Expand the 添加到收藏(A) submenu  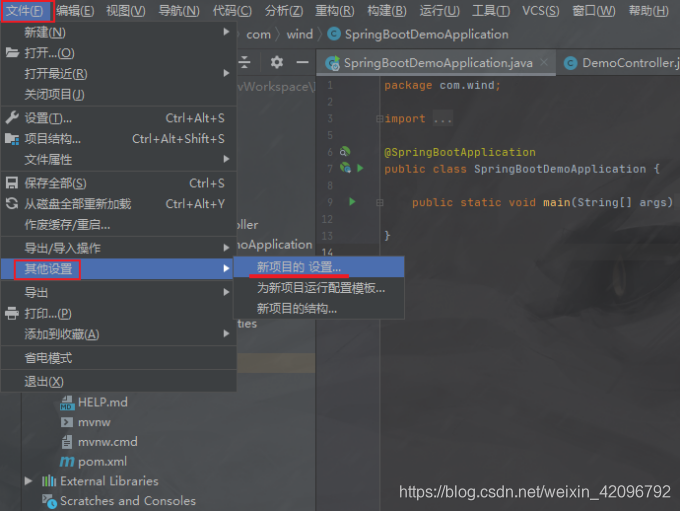(x=119, y=334)
